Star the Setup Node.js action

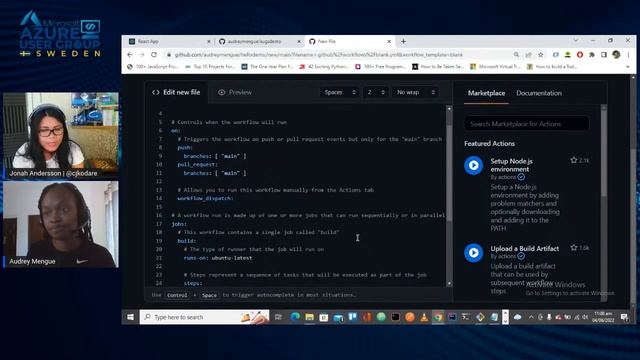point(574,160)
